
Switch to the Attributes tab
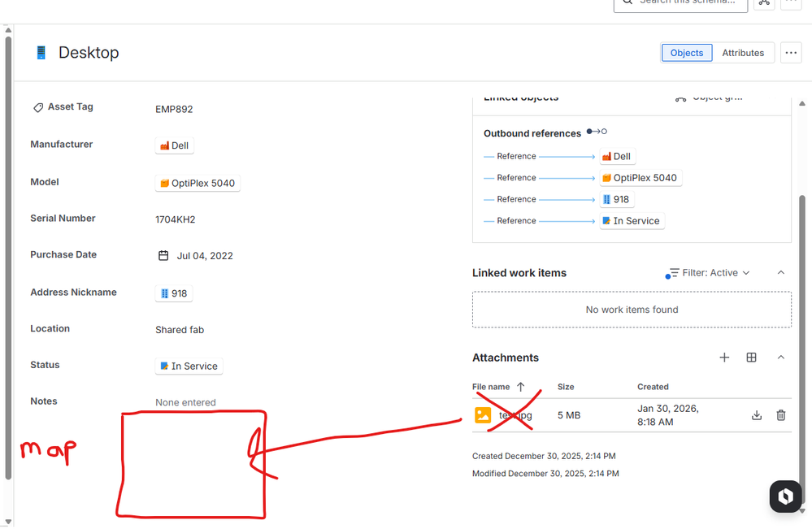pyautogui.click(x=743, y=53)
